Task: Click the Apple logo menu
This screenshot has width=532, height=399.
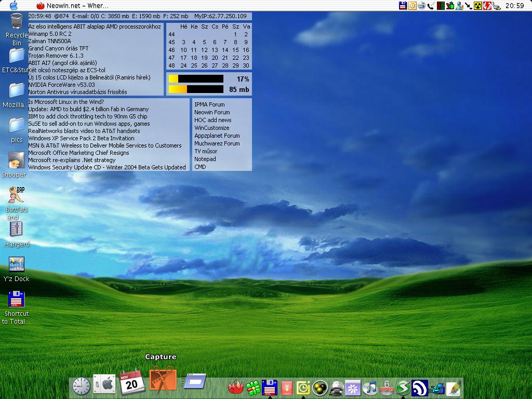Action: coord(14,6)
